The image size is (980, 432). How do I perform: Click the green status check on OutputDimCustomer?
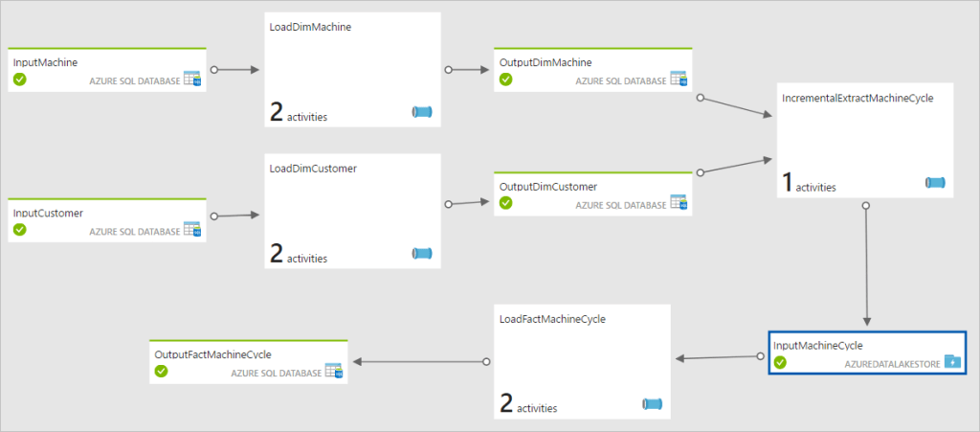(506, 203)
